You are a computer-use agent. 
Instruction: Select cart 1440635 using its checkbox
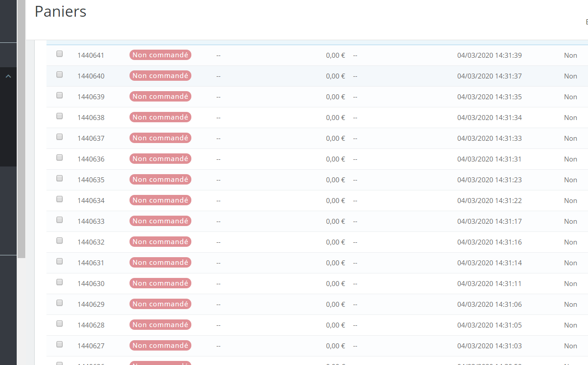60,178
